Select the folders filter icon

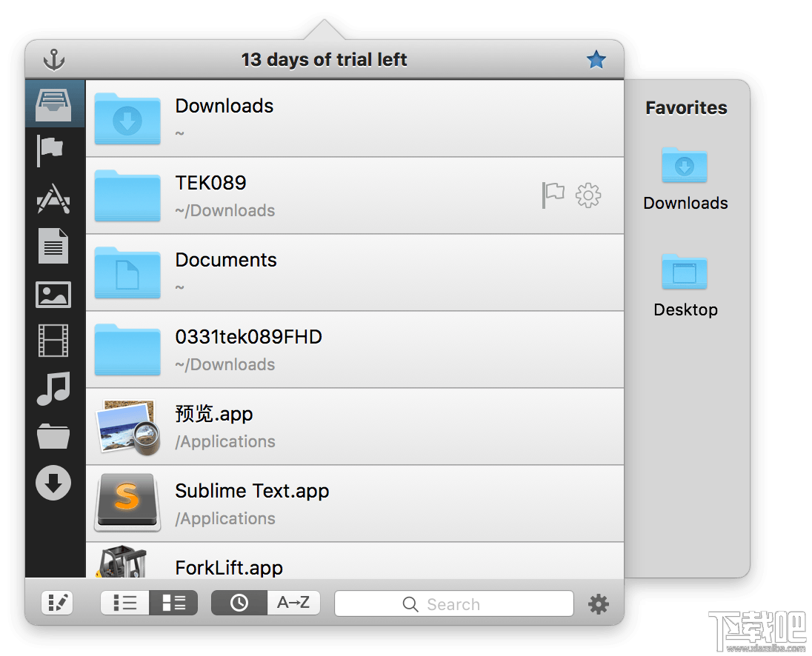click(x=53, y=436)
